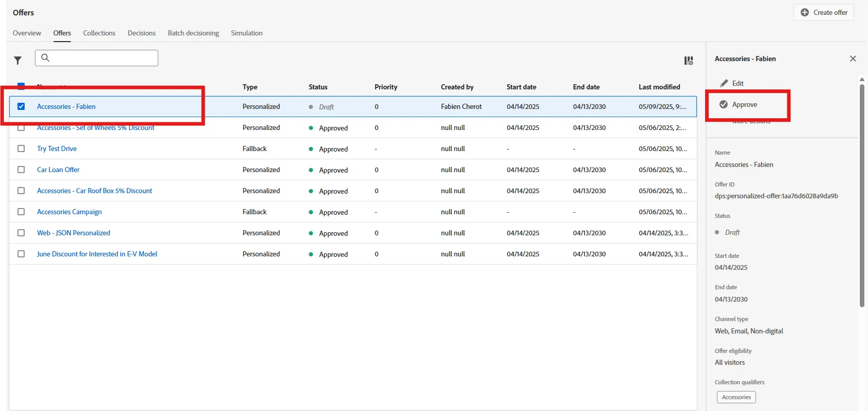Sort by the Type column header
Screen dimensions: 868x411
pyautogui.click(x=250, y=87)
